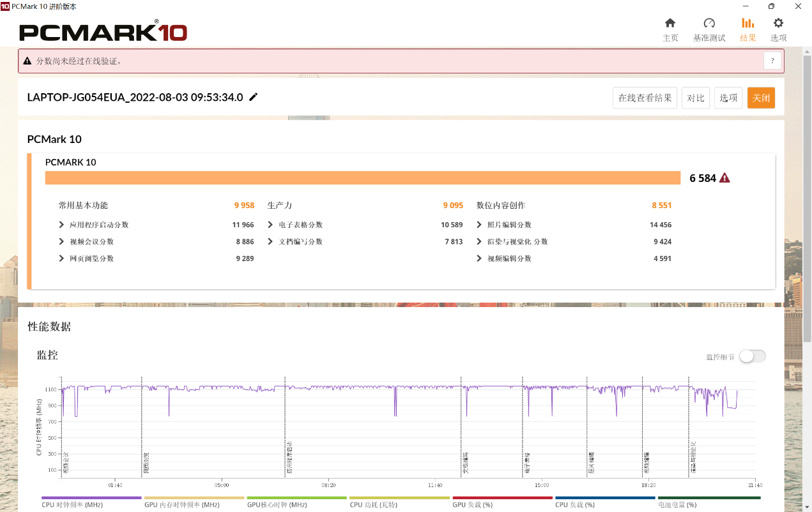Expand 视频编辑分数 row
812x512 pixels.
coord(480,259)
